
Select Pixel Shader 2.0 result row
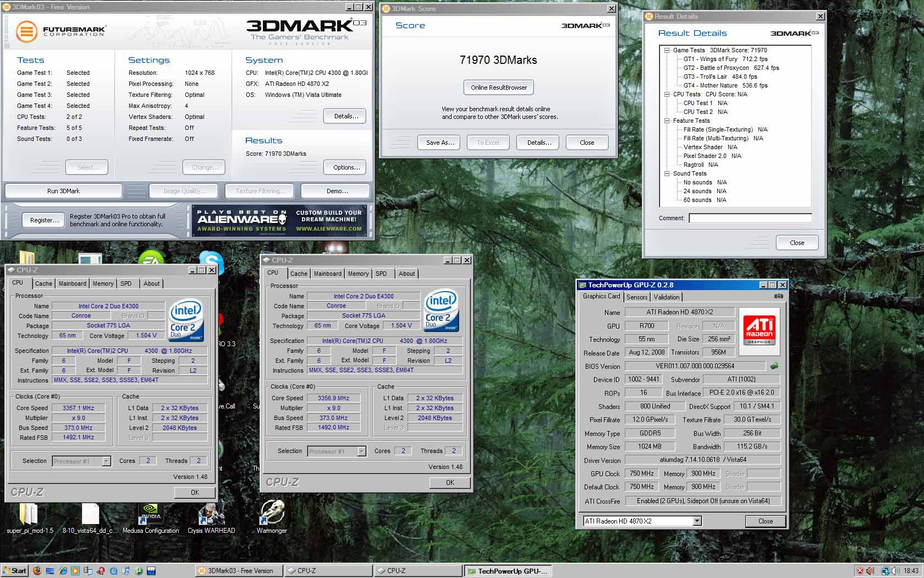click(712, 156)
